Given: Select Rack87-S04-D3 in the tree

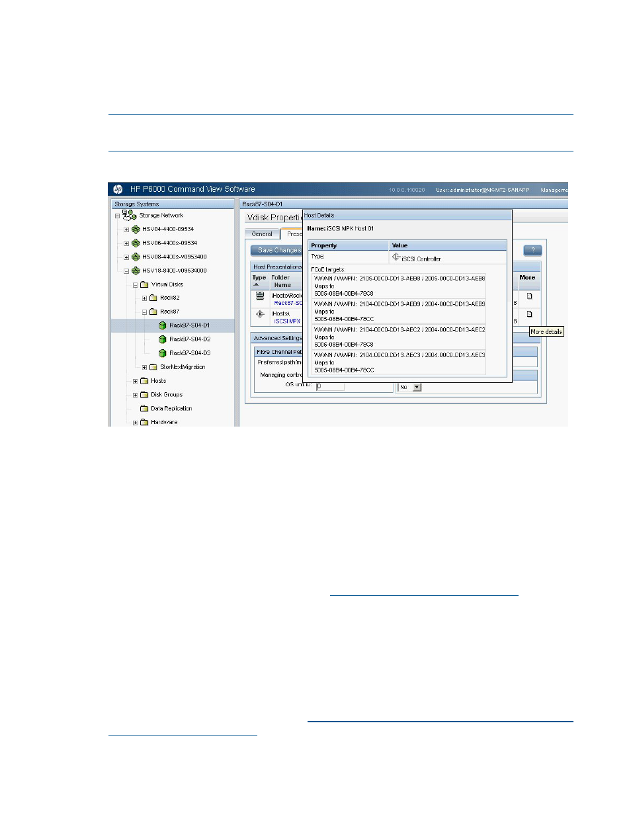Looking at the screenshot, I should click(x=190, y=353).
